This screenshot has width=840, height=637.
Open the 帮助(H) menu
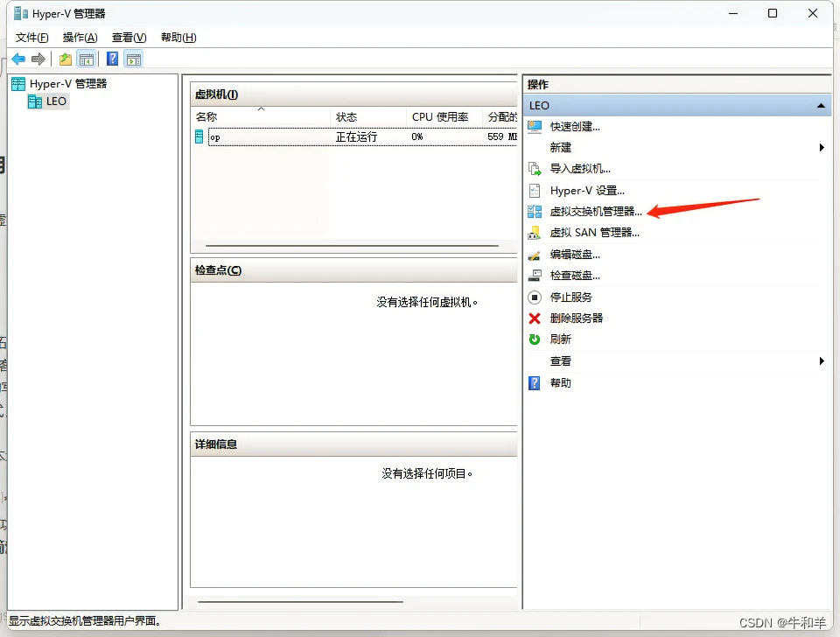click(x=178, y=38)
